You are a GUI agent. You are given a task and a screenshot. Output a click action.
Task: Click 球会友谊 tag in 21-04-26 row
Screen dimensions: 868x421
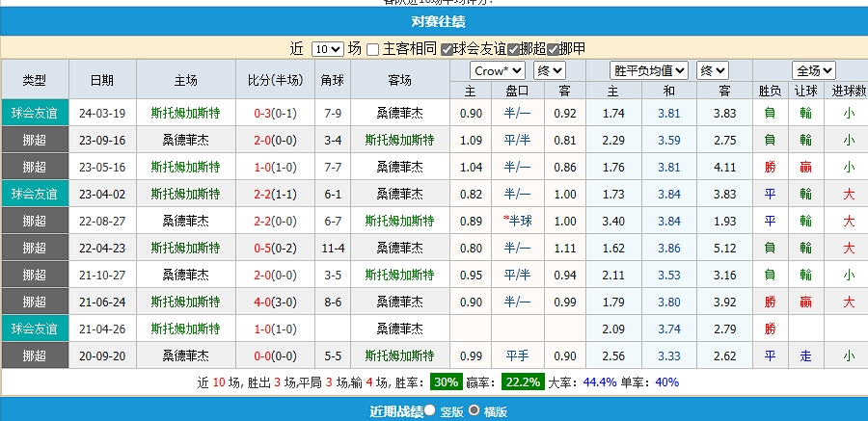pos(35,329)
